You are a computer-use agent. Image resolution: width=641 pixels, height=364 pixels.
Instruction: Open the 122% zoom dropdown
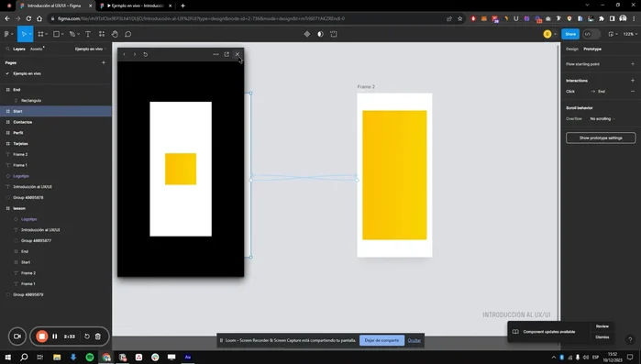click(630, 34)
